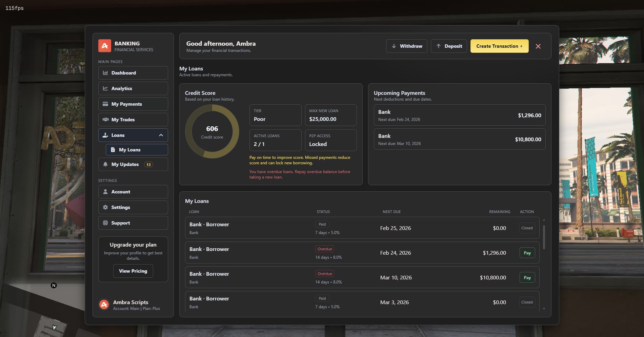Open the Dashboard page
This screenshot has width=644, height=337.
(133, 73)
